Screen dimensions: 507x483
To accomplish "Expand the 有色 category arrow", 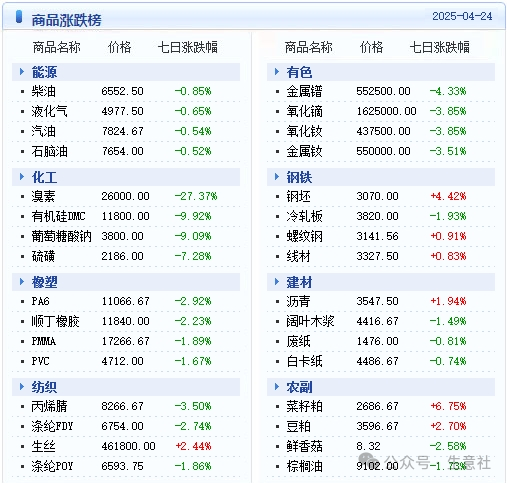I will point(277,71).
